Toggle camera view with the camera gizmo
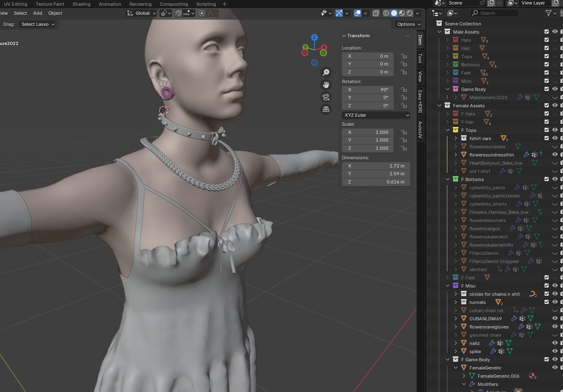 326,97
